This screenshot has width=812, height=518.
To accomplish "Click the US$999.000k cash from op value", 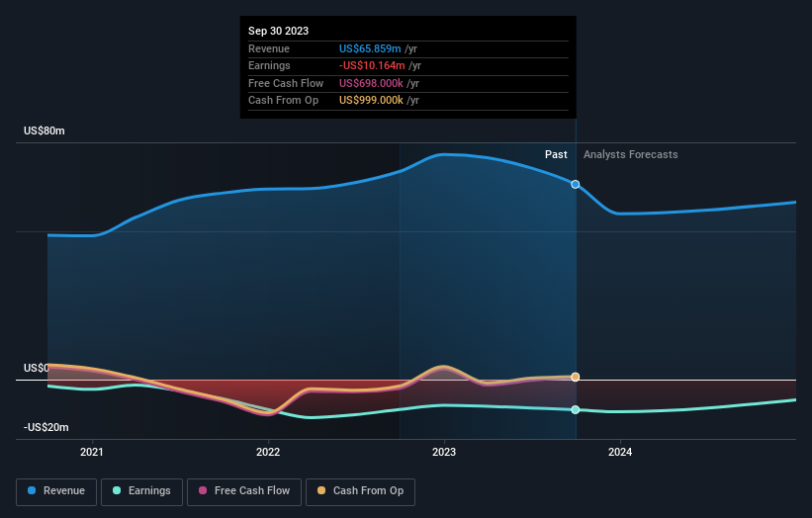I will point(371,101).
